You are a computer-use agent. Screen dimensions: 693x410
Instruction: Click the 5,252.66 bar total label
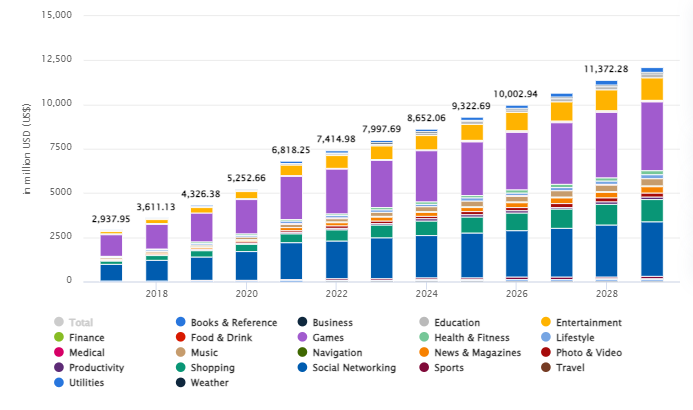246,178
